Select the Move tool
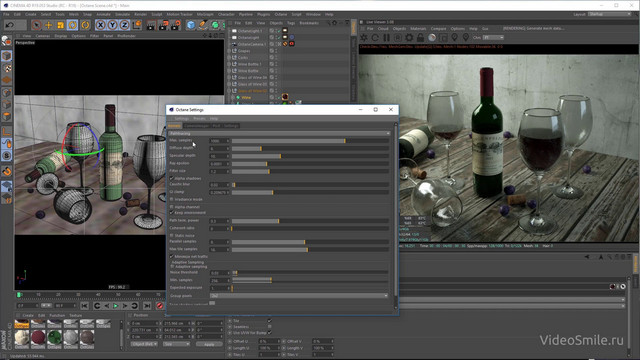This screenshot has height=360, width=640. click(x=49, y=25)
